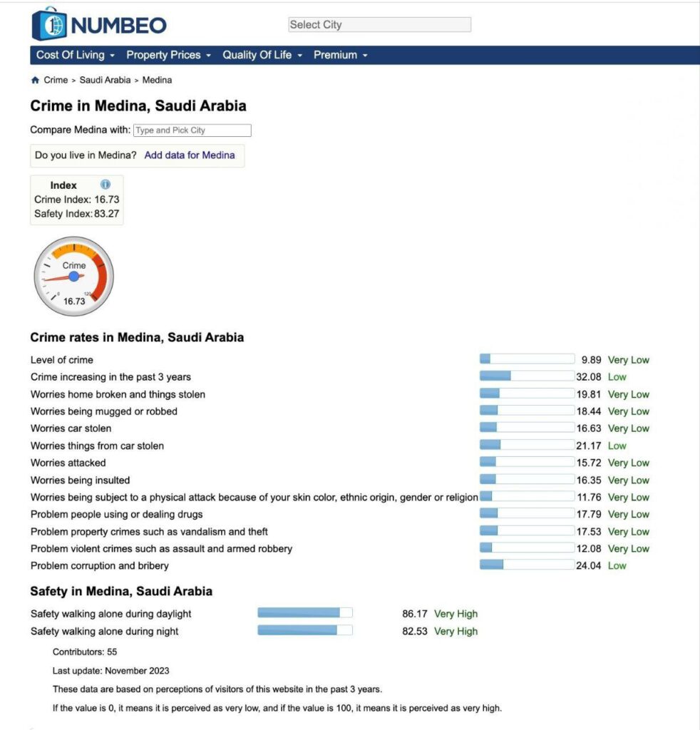Click the Safety Index: 83.27 text

point(77,214)
